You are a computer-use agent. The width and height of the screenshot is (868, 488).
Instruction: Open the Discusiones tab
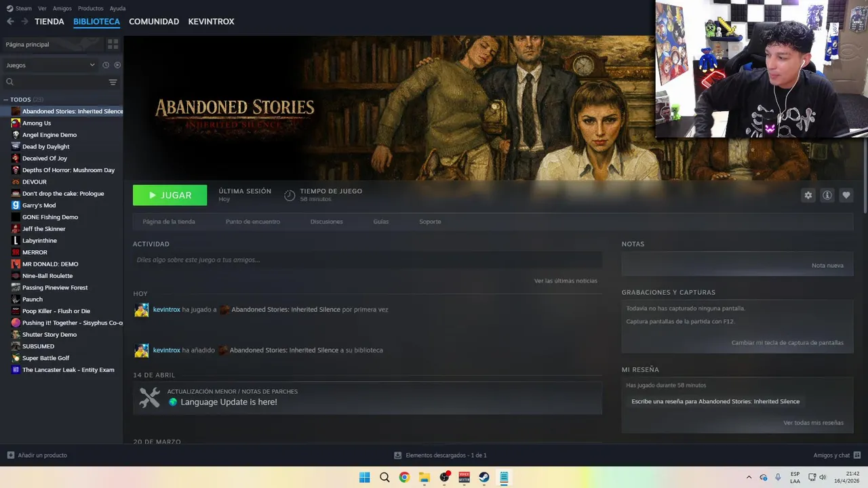tap(326, 222)
